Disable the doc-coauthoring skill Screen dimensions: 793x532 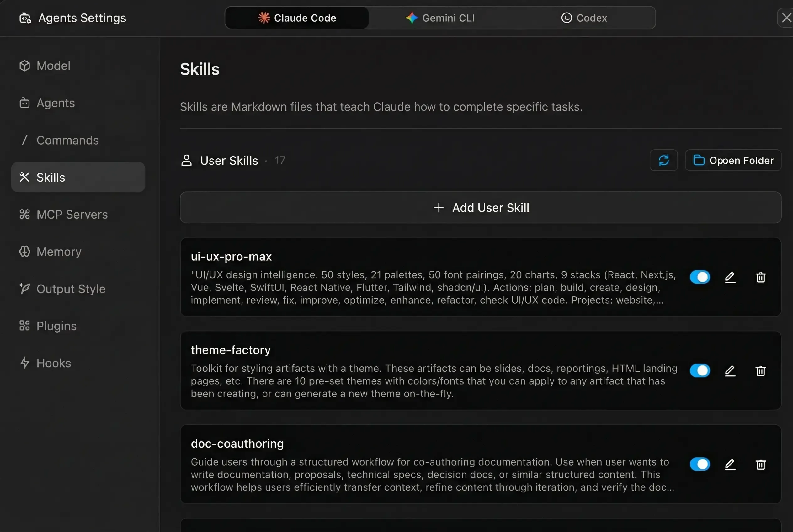(700, 464)
